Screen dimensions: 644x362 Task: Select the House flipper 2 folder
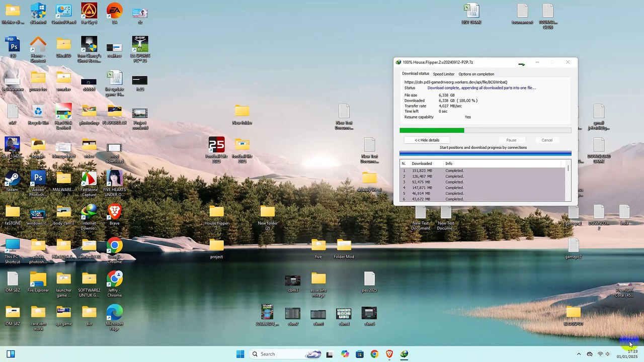coord(216,217)
